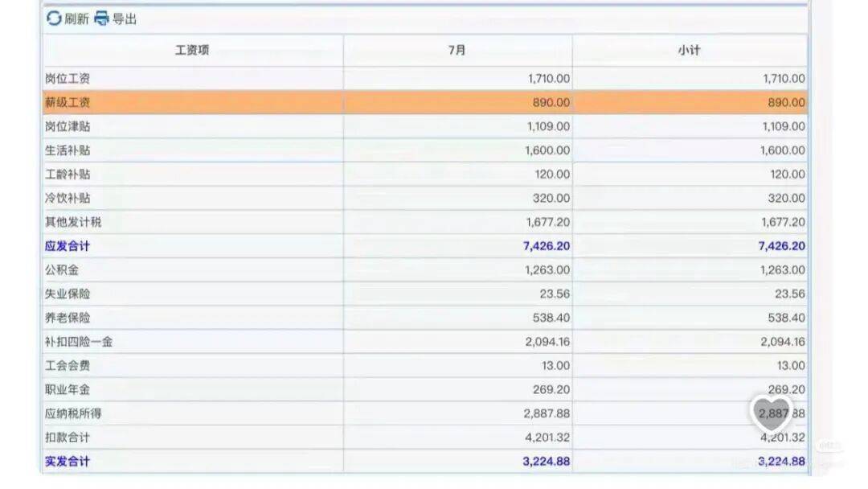The image size is (868, 489).
Task: Select the 补扣四险一金 row label
Action: coord(79,342)
